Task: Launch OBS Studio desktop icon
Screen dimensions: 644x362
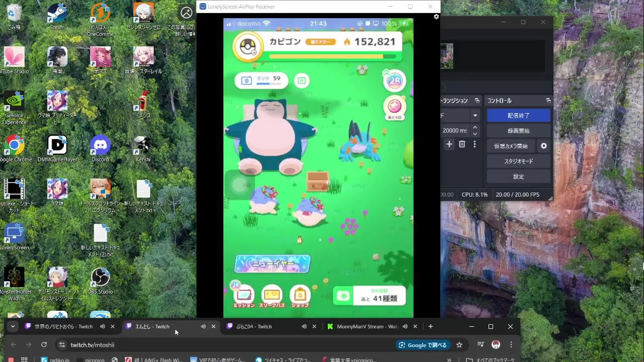Action: [100, 282]
